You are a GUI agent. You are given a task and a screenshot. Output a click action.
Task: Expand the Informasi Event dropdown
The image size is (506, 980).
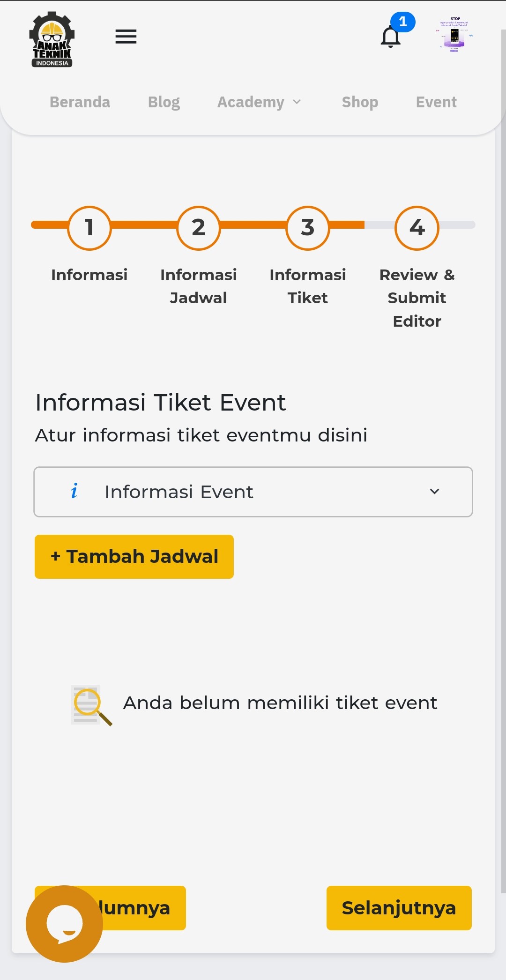pyautogui.click(x=253, y=492)
